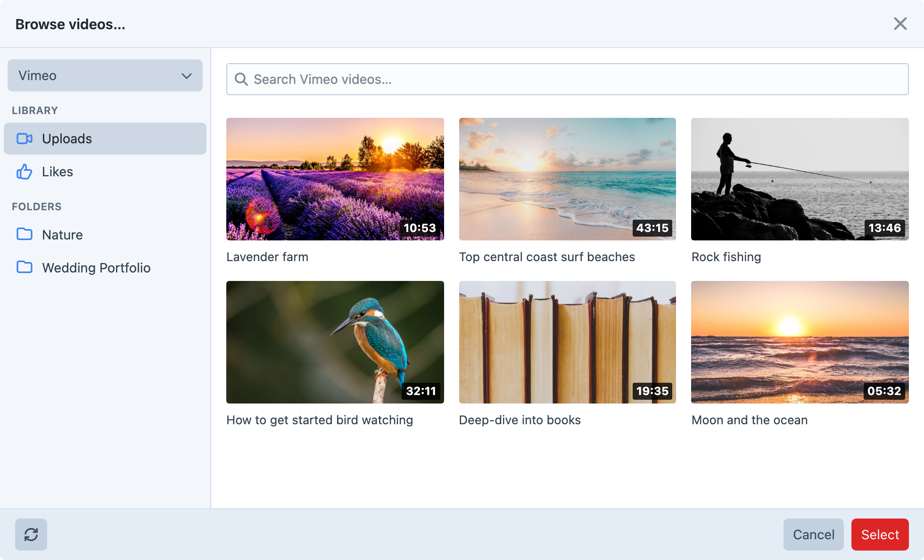
Task: Select the surf beaches video thumbnail
Action: coord(568,179)
